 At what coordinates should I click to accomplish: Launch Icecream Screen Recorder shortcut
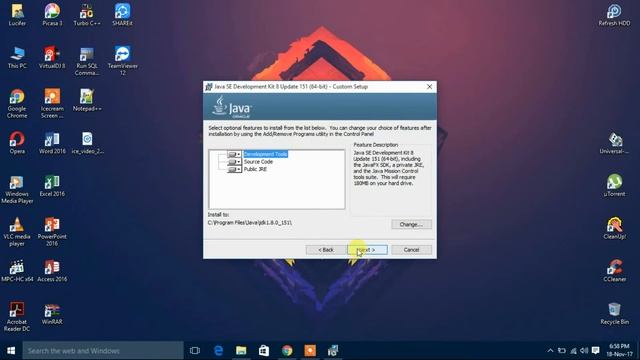click(x=52, y=104)
